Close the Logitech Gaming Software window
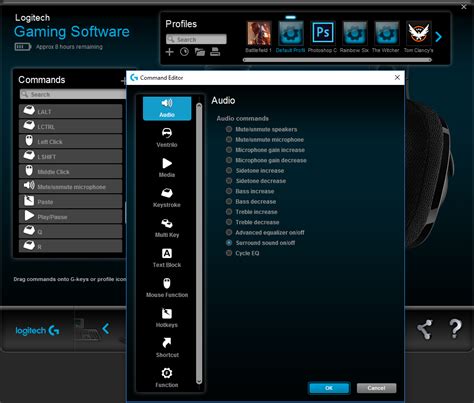This screenshot has width=474, height=403. pyautogui.click(x=464, y=7)
